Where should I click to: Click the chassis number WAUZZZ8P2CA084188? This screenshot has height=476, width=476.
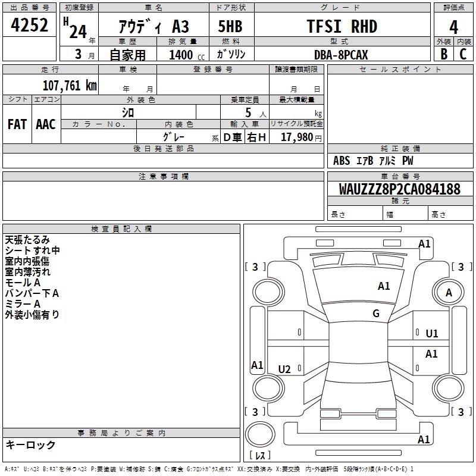[399, 189]
